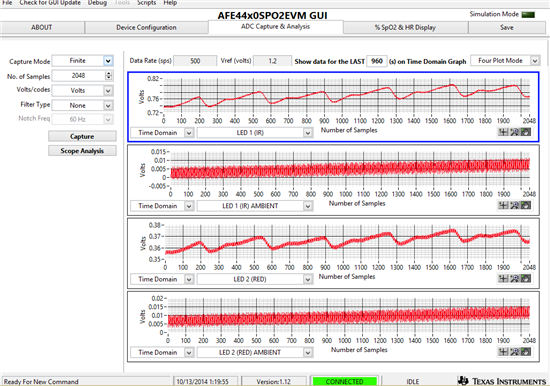The height and width of the screenshot is (386, 550).
Task: Open the LED 1 (IR) channel selector
Action: coord(255,133)
